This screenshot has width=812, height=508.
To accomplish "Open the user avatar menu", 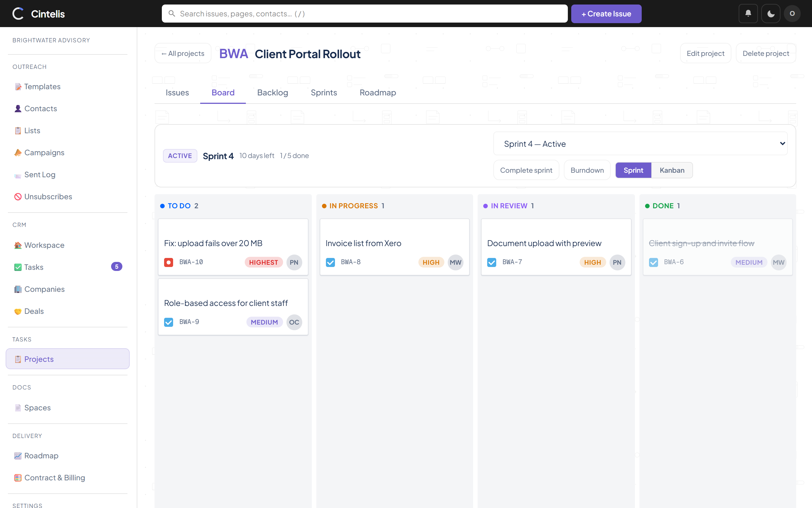I will pos(792,14).
